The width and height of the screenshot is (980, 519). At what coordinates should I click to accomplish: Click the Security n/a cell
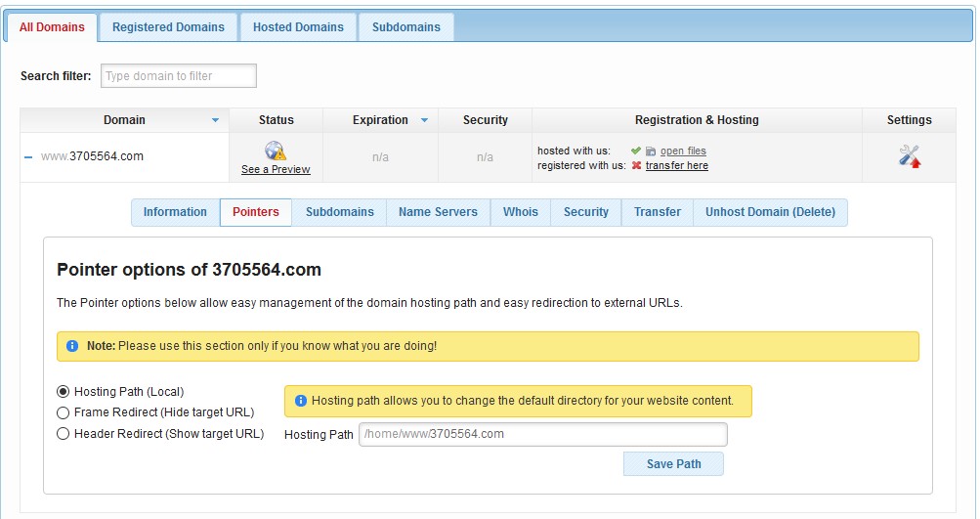485,157
